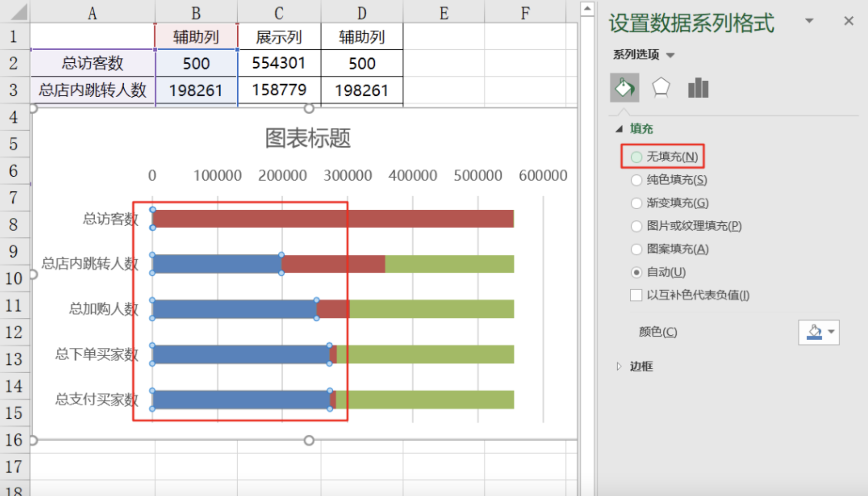Enable 以互补色代表负值 checkbox

(x=636, y=295)
